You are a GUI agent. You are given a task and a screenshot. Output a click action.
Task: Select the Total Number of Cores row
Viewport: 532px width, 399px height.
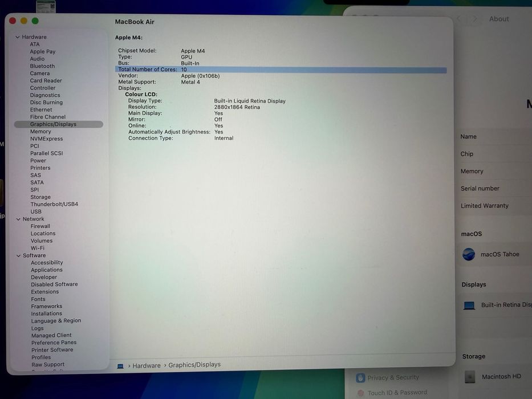281,70
